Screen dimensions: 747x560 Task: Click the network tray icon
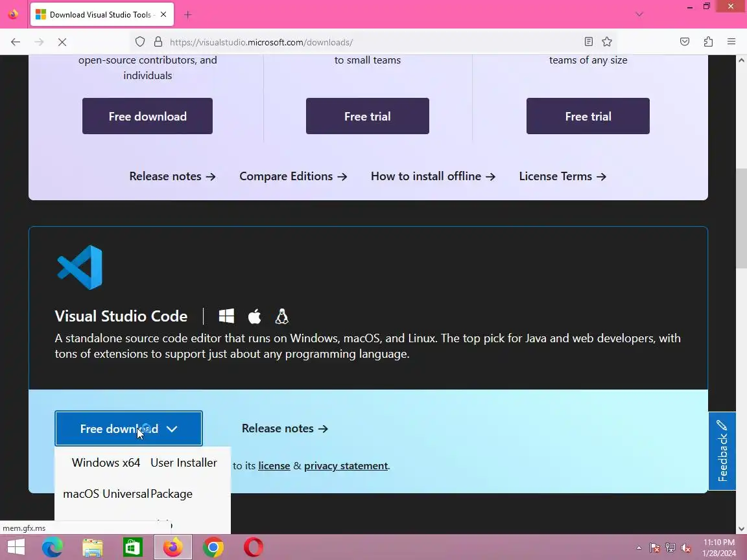point(670,548)
